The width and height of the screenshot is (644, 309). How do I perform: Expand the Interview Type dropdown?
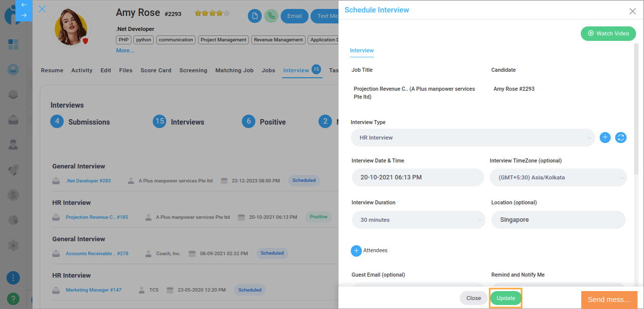[472, 138]
